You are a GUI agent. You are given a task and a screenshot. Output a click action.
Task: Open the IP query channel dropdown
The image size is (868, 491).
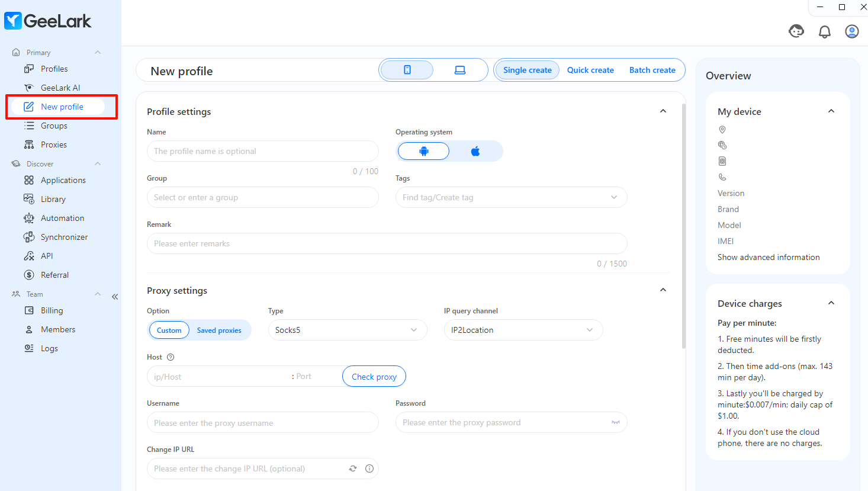(x=523, y=330)
